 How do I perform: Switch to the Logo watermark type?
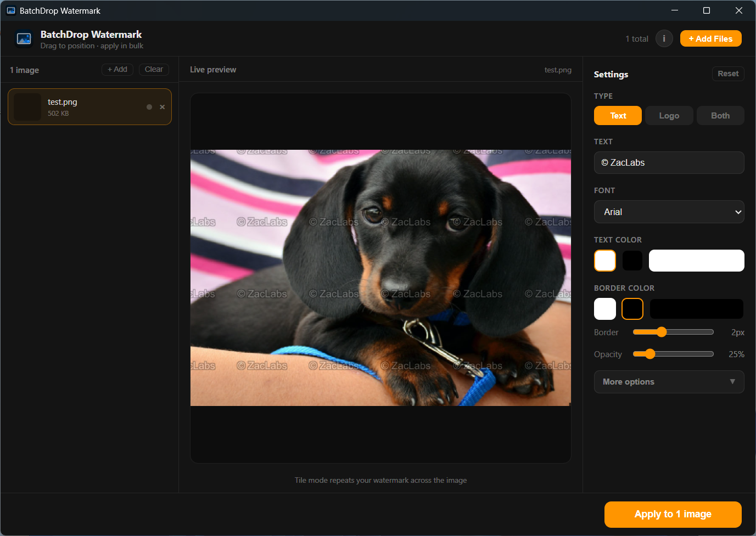[669, 116]
